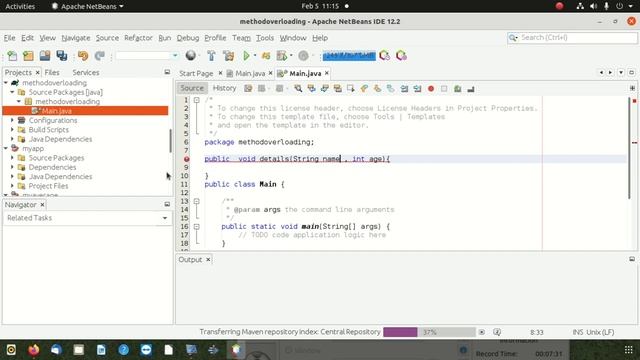Viewport: 640px width, 360px height.
Task: Close the Navigator panel tab
Action: point(42,205)
